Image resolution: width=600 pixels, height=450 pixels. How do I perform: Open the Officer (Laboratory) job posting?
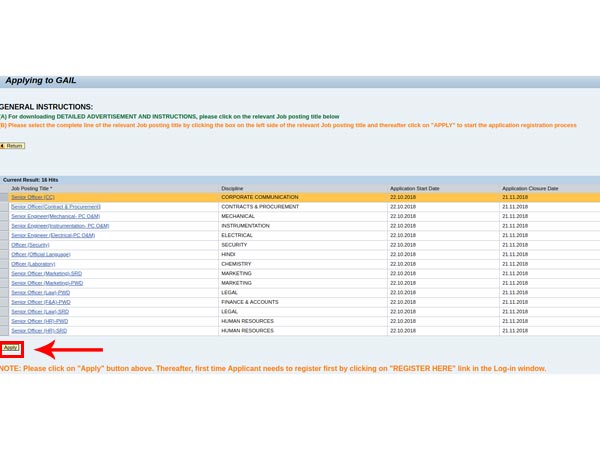(33, 264)
